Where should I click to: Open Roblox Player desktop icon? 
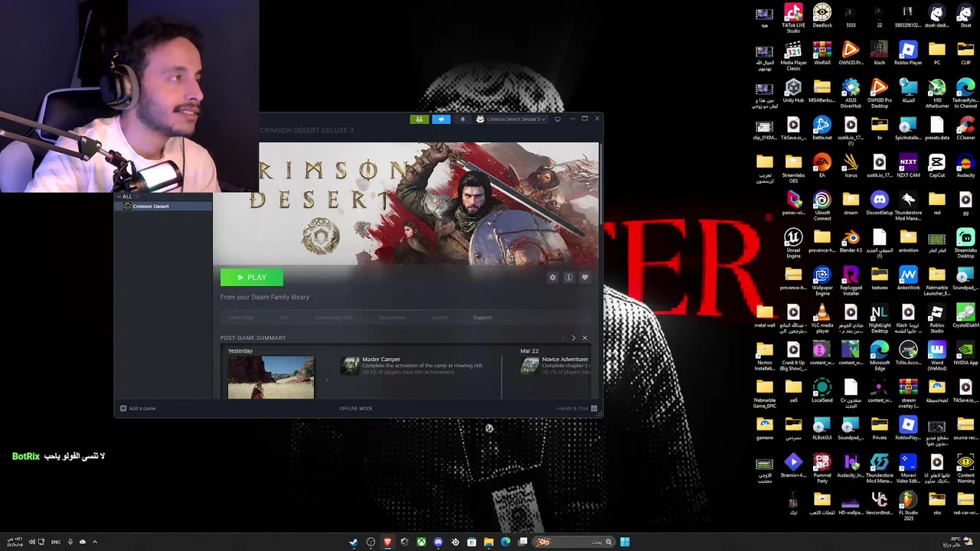pos(908,54)
